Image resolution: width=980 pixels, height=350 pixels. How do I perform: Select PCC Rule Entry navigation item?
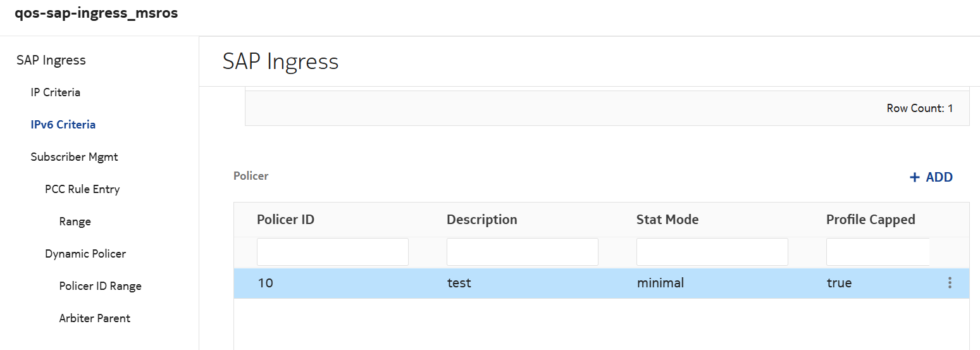tap(82, 189)
